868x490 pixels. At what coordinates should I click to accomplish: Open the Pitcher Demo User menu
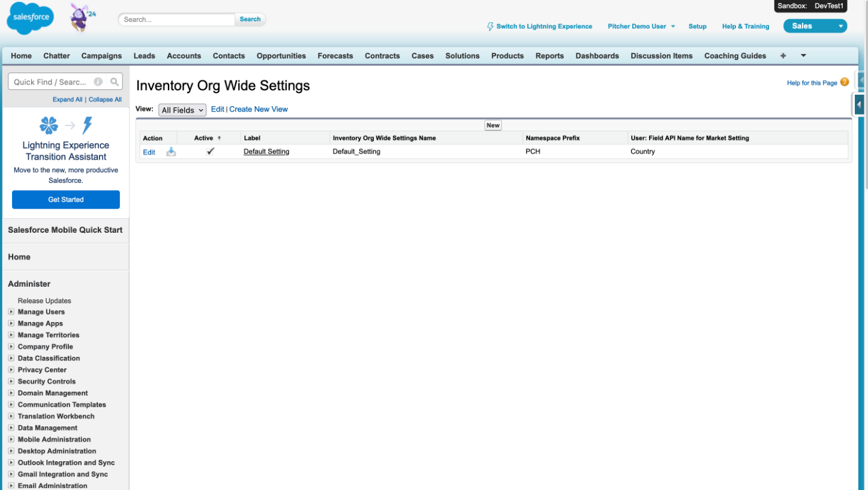(x=641, y=26)
